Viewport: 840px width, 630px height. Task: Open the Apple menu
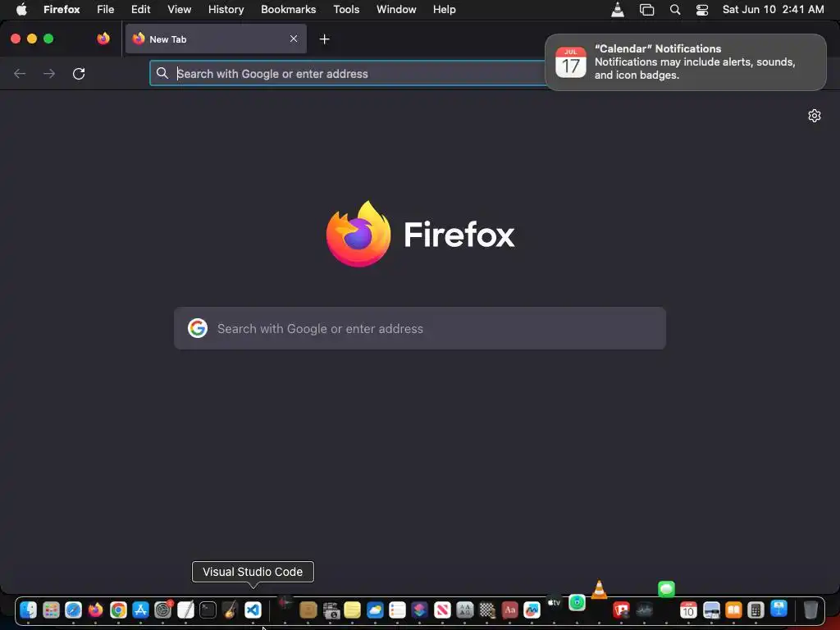tap(21, 9)
